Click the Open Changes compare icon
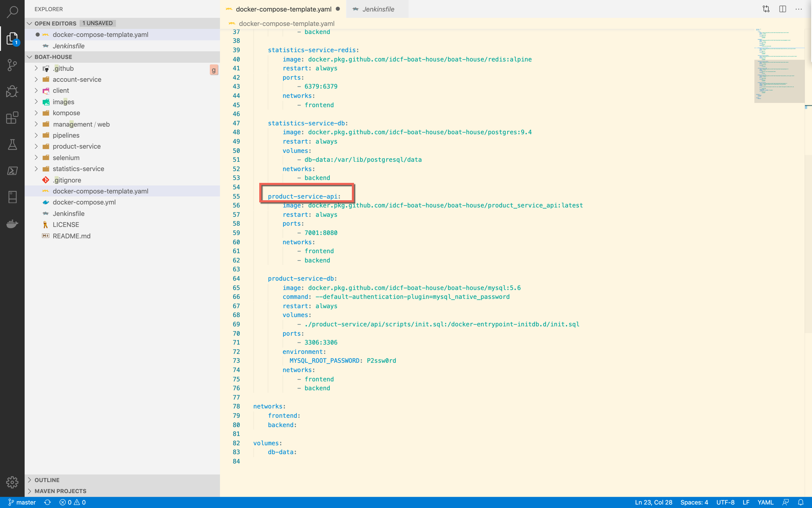 click(x=766, y=9)
